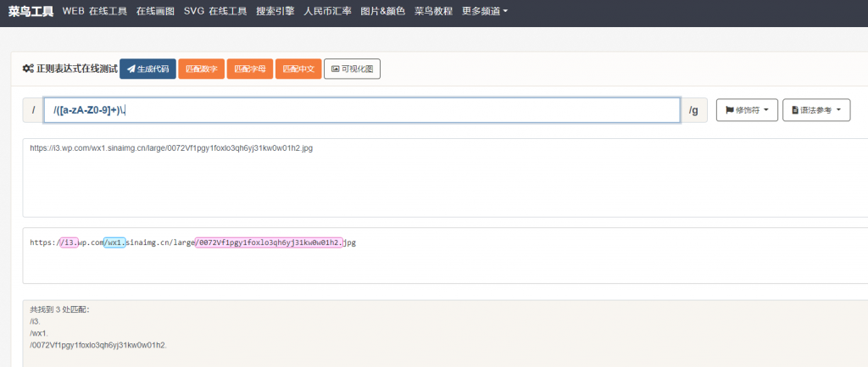This screenshot has width=868, height=367.
Task: Click the blue highlighted /wx1. match
Action: pos(114,242)
